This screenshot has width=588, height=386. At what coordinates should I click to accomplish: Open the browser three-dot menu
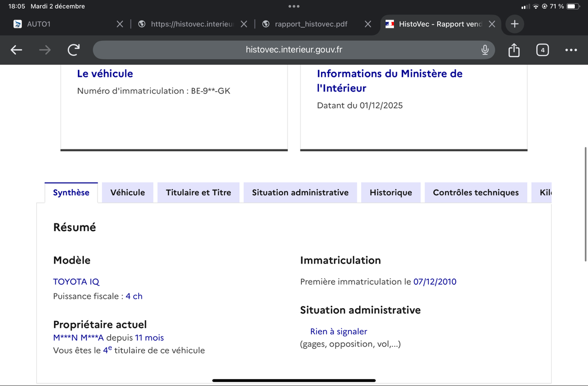pyautogui.click(x=571, y=50)
